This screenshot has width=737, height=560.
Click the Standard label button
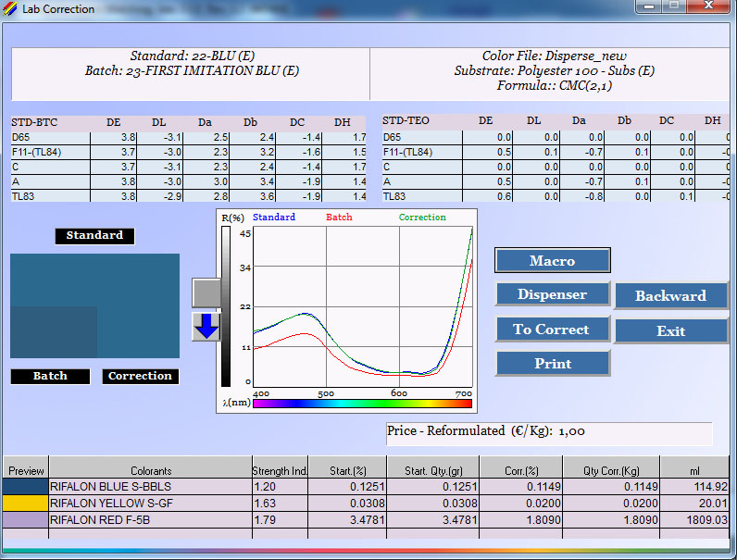tap(94, 235)
